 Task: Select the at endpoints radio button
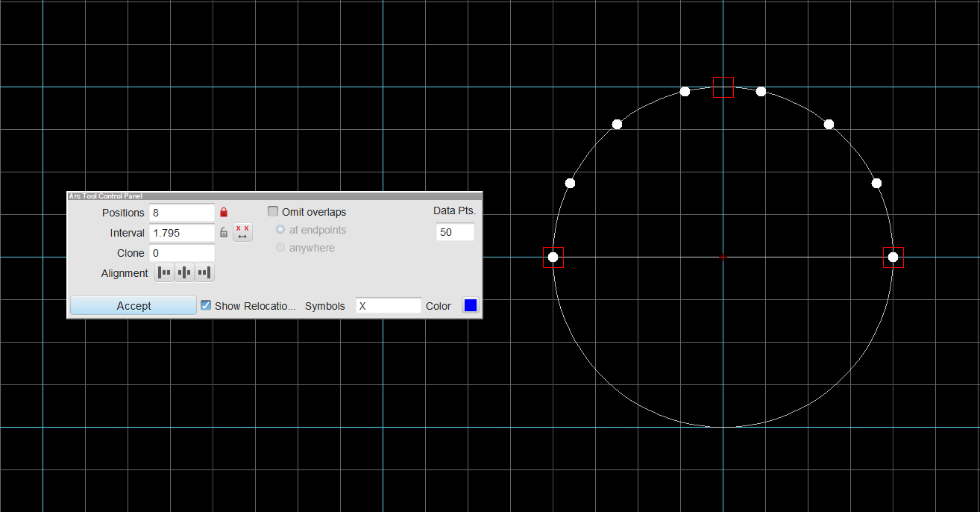pos(280,229)
